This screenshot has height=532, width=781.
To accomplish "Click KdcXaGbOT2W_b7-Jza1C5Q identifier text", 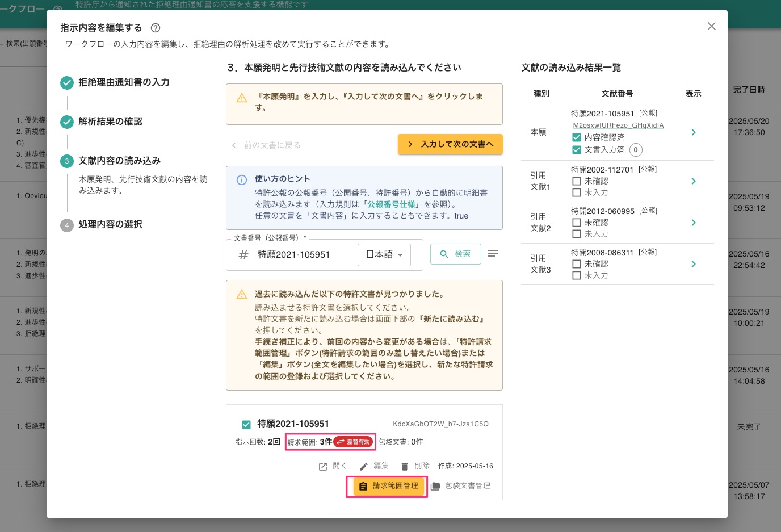I will (441, 424).
